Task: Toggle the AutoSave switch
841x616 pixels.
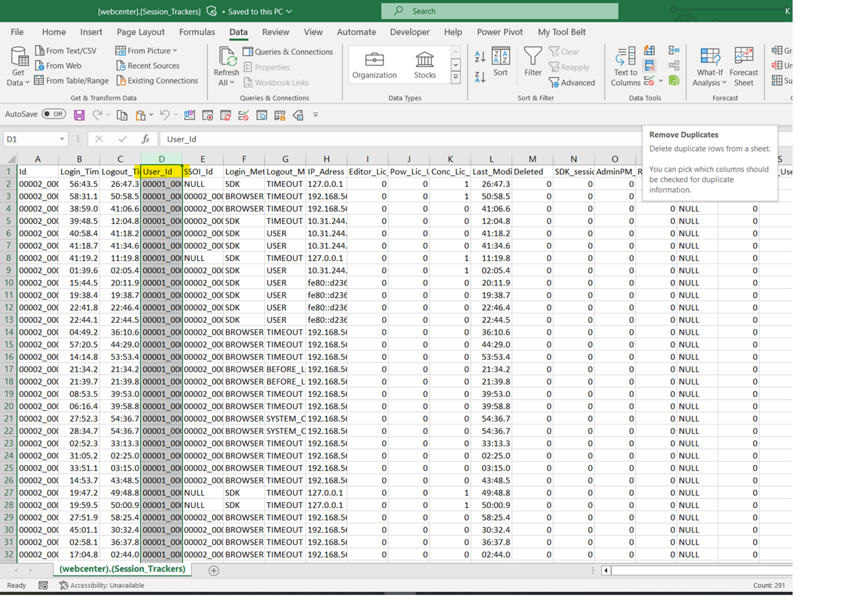Action: pyautogui.click(x=53, y=114)
